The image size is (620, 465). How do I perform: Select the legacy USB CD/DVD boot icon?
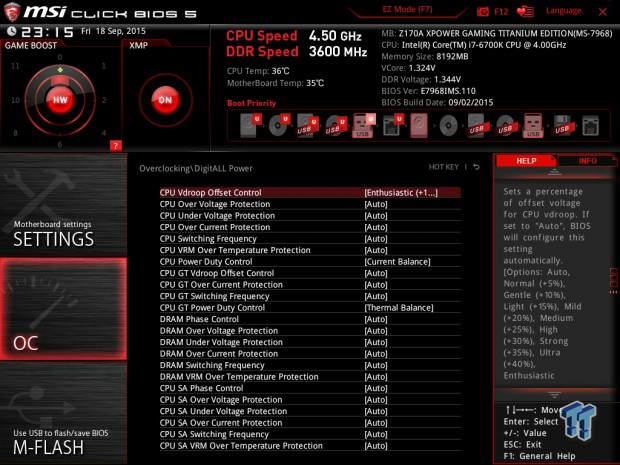pos(505,126)
